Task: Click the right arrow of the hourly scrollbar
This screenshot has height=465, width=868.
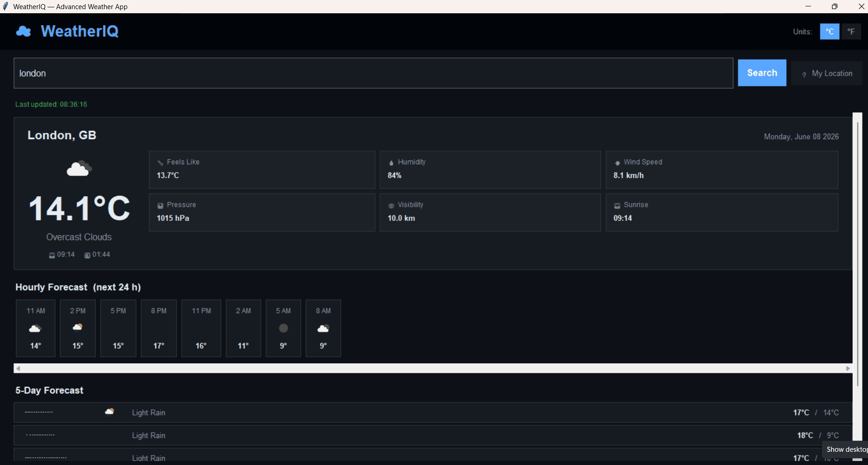Action: 848,368
